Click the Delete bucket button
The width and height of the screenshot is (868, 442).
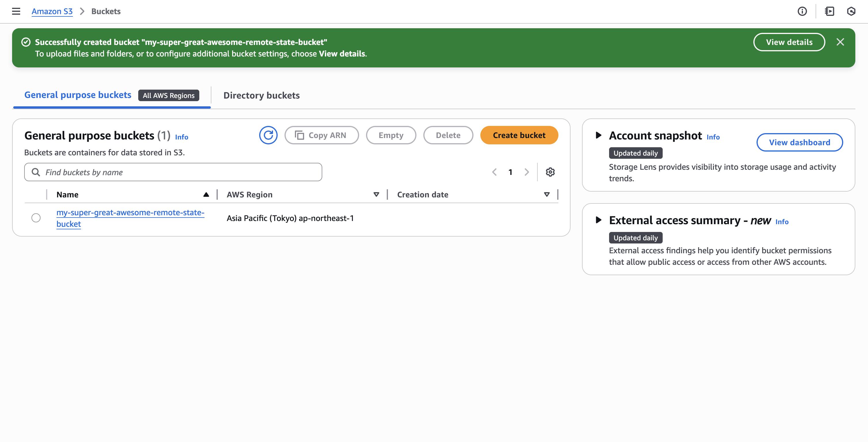(448, 135)
